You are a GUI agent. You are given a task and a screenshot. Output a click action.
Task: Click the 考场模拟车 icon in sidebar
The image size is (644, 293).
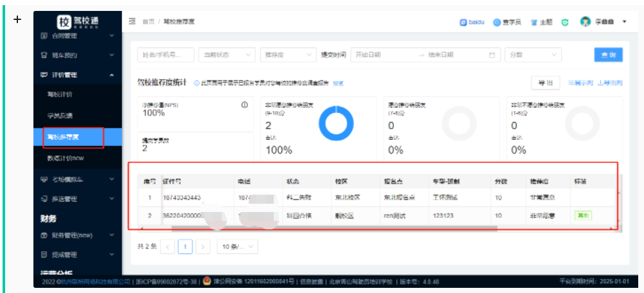44,179
